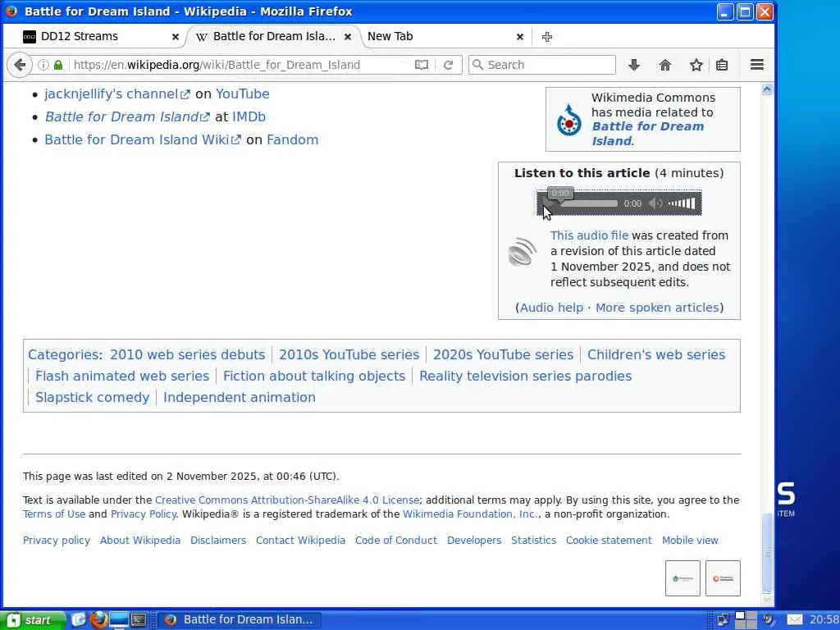Open the Categories link
This screenshot has height=630, width=840.
pyautogui.click(x=64, y=354)
